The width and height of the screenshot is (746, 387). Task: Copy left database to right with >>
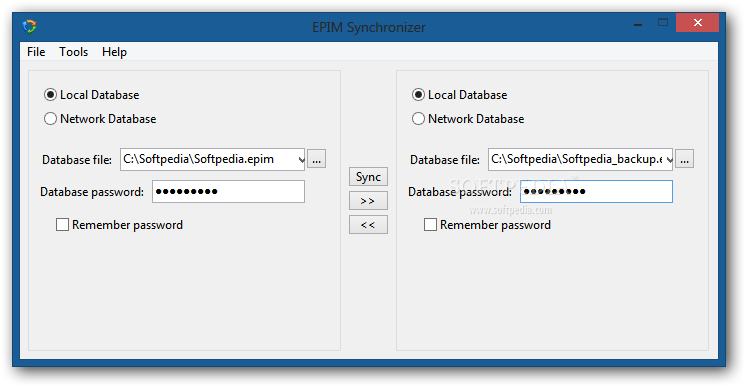click(368, 201)
